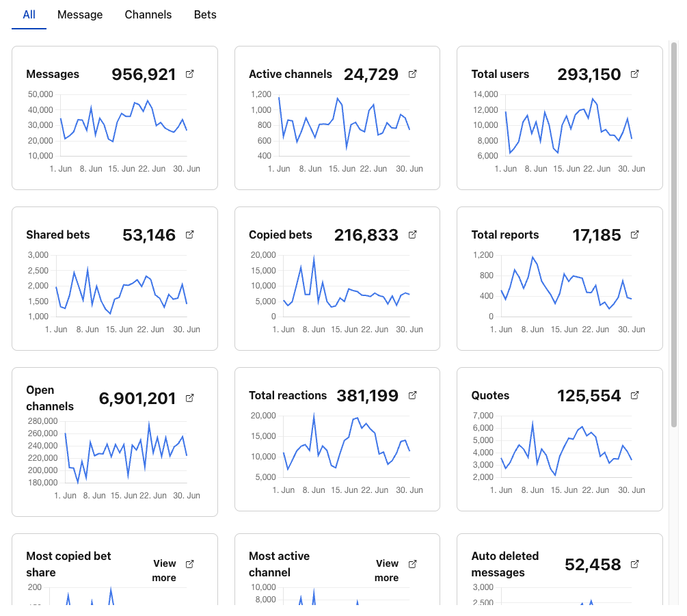
Task: Go to the Bets tab
Action: [x=205, y=14]
